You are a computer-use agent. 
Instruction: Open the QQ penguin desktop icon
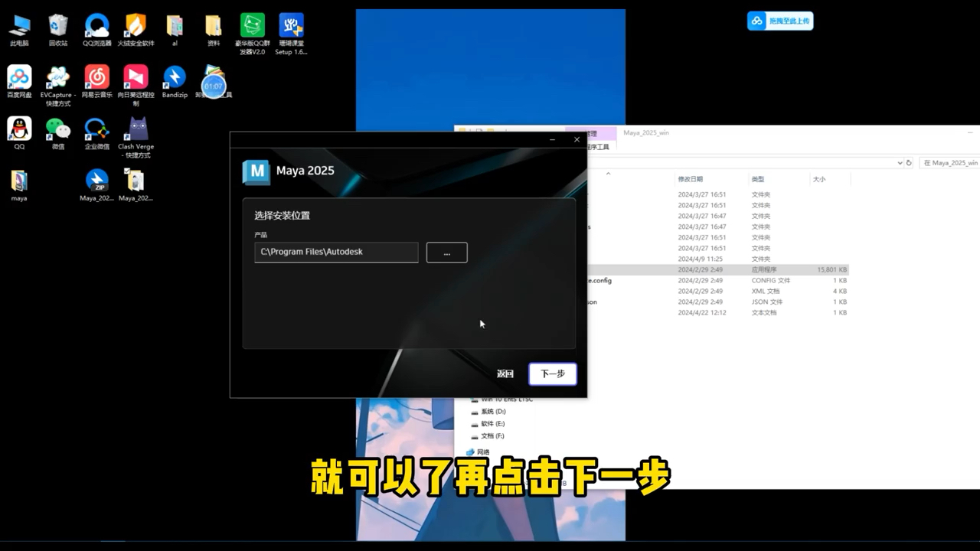19,133
